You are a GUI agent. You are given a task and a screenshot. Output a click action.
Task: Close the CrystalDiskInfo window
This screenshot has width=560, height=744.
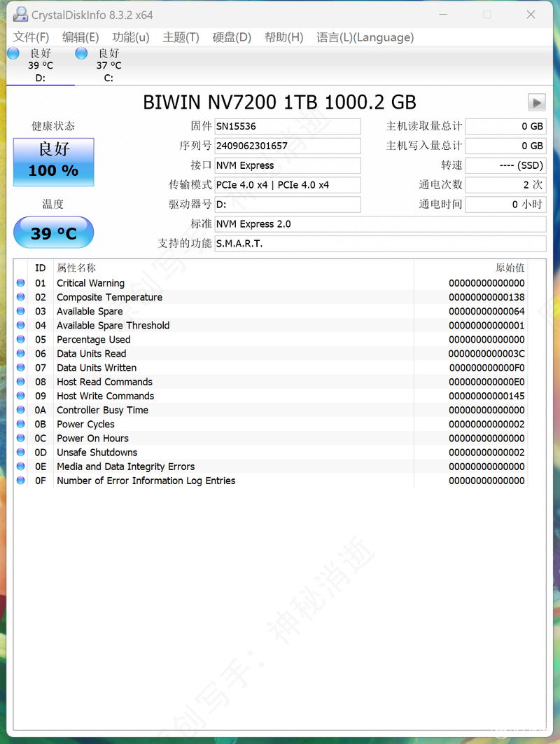pyautogui.click(x=531, y=15)
